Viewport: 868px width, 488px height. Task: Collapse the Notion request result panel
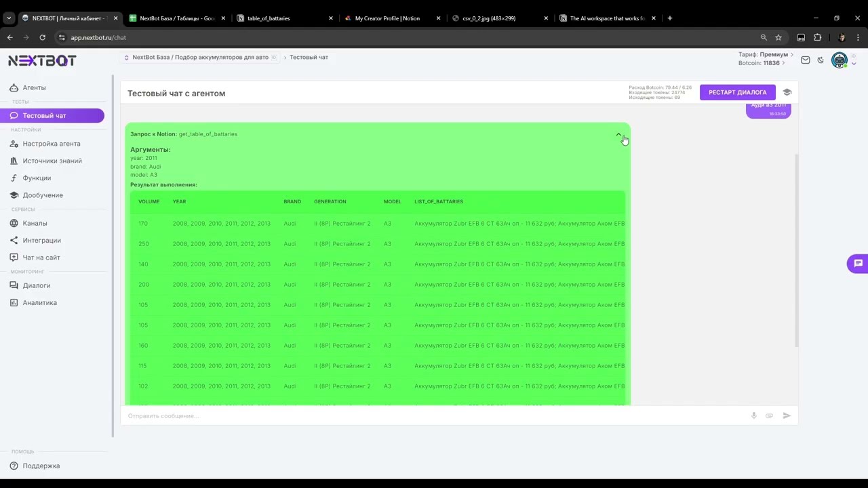tap(618, 135)
